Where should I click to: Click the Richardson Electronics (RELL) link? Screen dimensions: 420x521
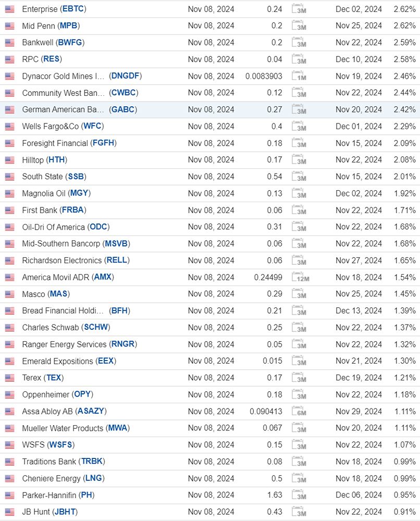76,260
